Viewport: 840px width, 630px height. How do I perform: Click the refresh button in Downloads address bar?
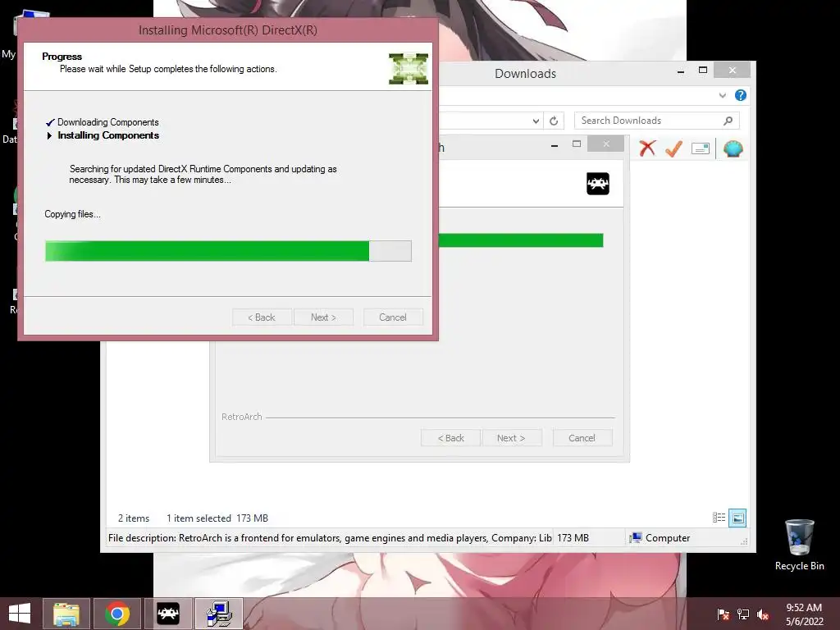(554, 121)
